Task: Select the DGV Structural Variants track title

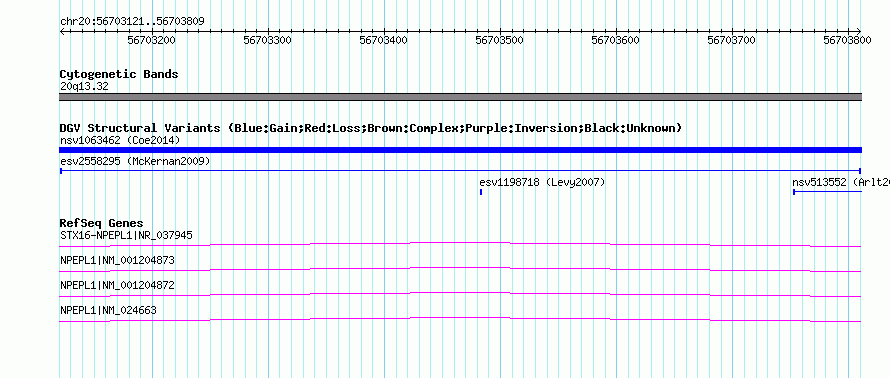Action: coord(371,128)
